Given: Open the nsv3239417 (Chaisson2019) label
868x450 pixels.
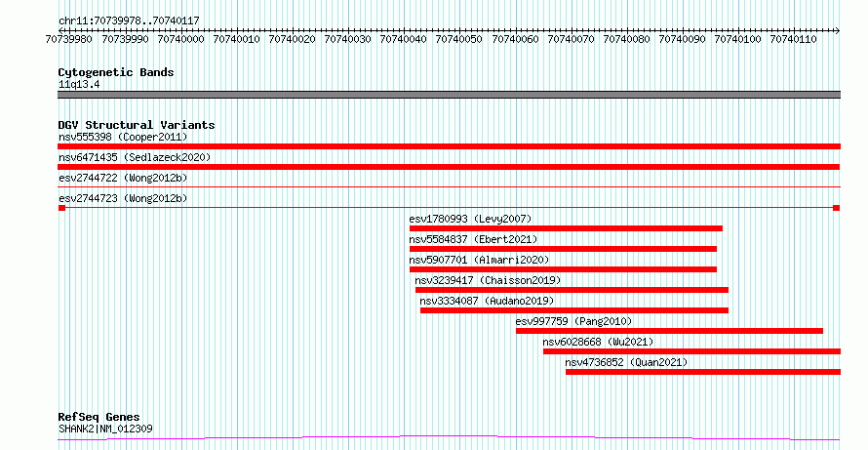Looking at the screenshot, I should 488,280.
